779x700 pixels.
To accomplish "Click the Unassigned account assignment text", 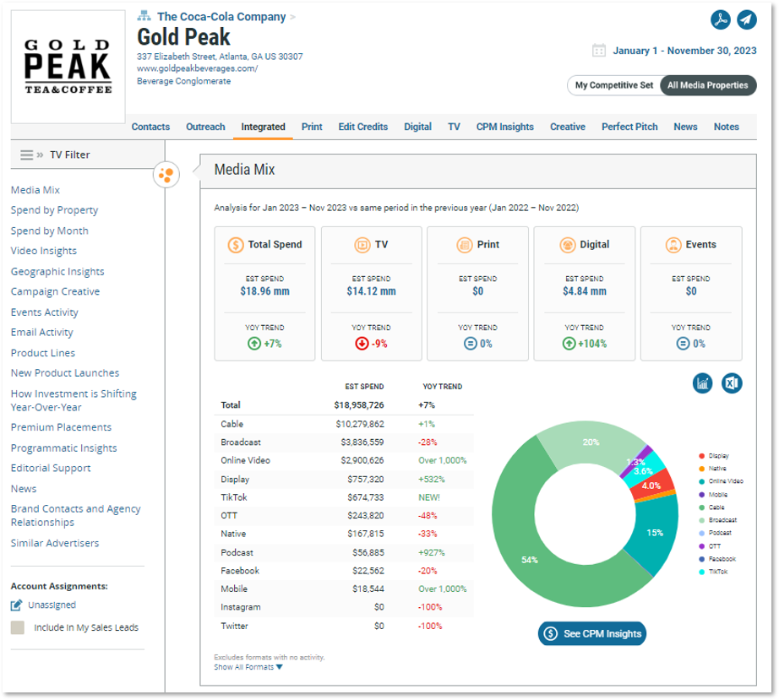I will pyautogui.click(x=52, y=605).
